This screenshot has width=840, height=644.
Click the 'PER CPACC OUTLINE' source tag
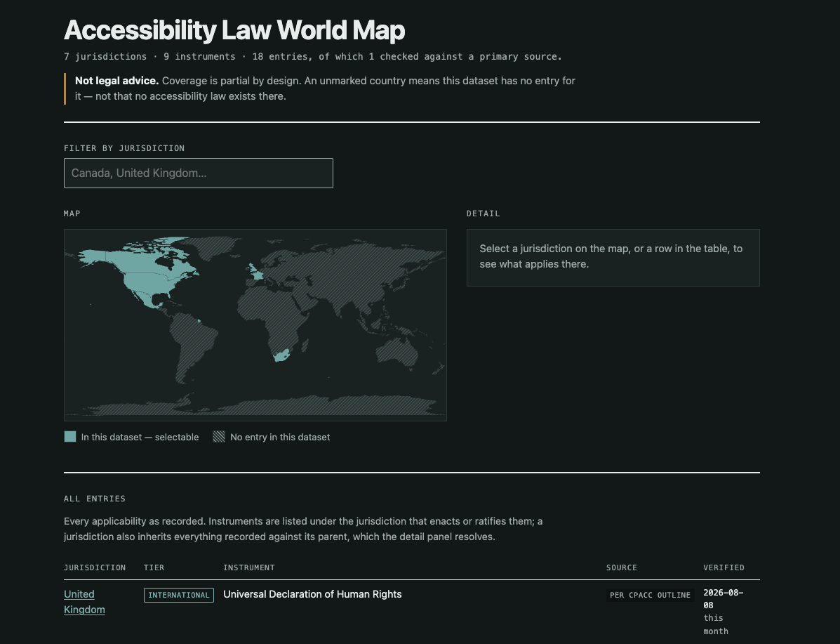[x=650, y=596]
